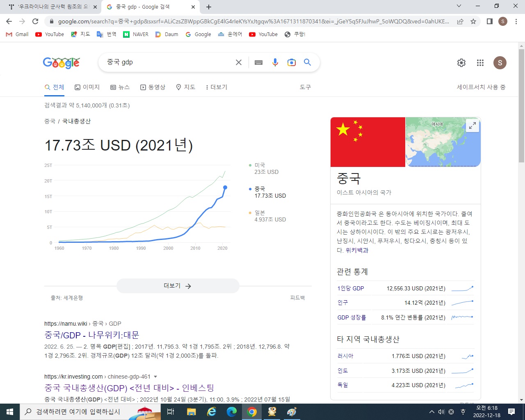The width and height of the screenshot is (525, 420).
Task: Click the 중국 data point on chart
Action: pyautogui.click(x=225, y=187)
